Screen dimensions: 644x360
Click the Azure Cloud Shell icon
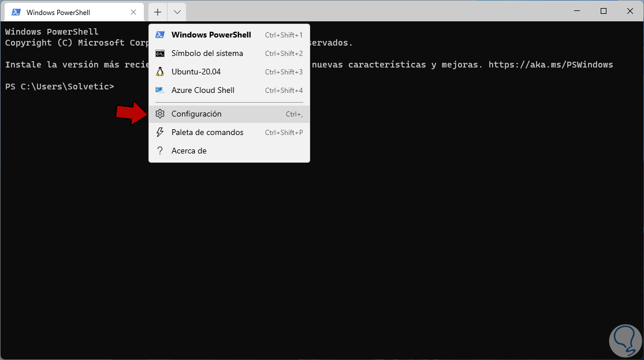click(x=160, y=91)
